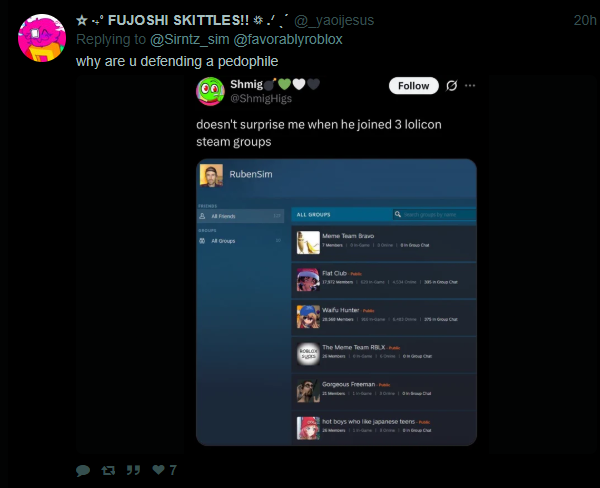This screenshot has width=600, height=488.
Task: Open Shmig's green alien avatar
Action: [x=210, y=91]
